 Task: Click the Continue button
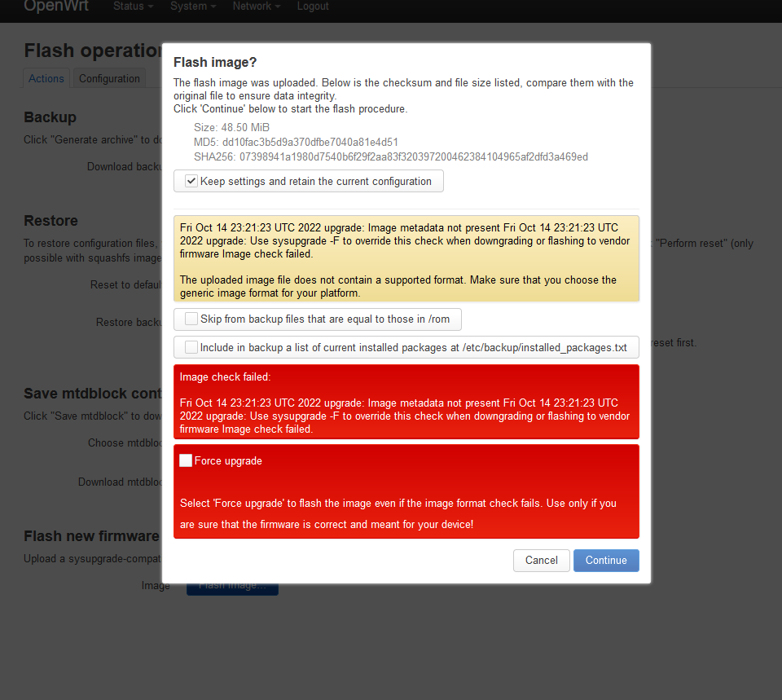(x=606, y=561)
